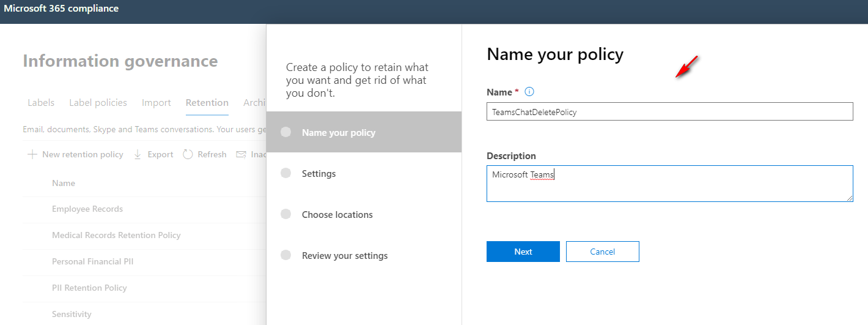Go to the Import tab
The image size is (868, 325).
pyautogui.click(x=156, y=103)
